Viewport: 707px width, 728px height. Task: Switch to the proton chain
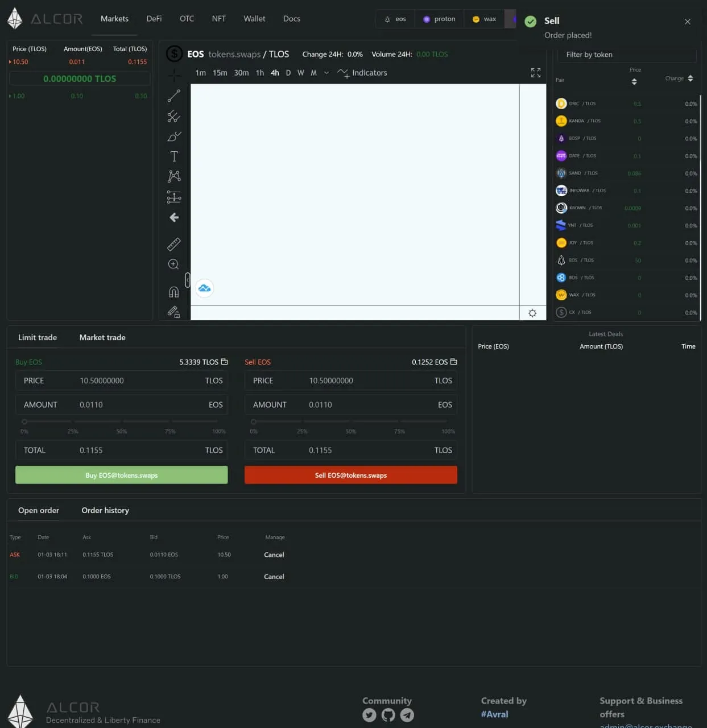coord(439,19)
